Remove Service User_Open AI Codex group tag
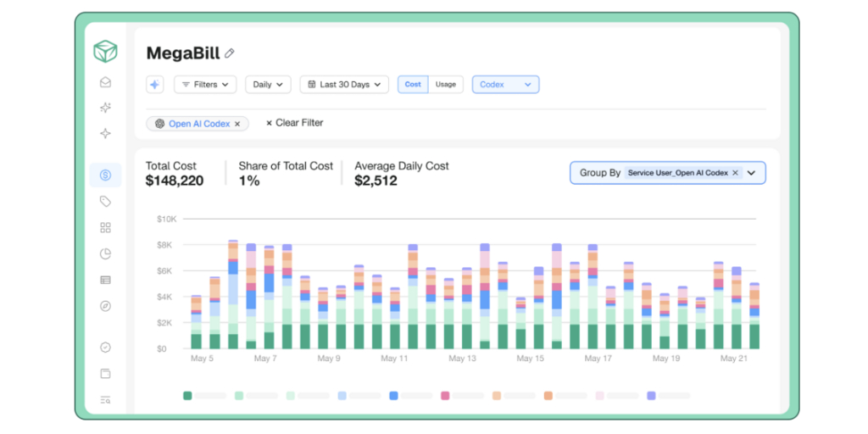The image size is (868, 434). coord(735,173)
